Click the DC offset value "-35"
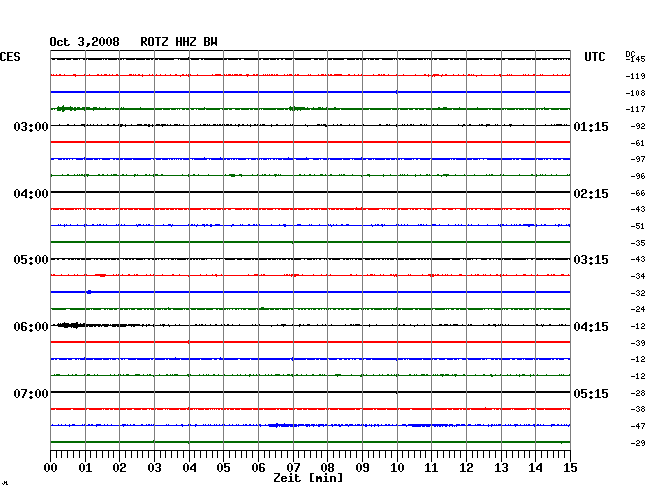Screen dimensions: 650x494 (638, 243)
